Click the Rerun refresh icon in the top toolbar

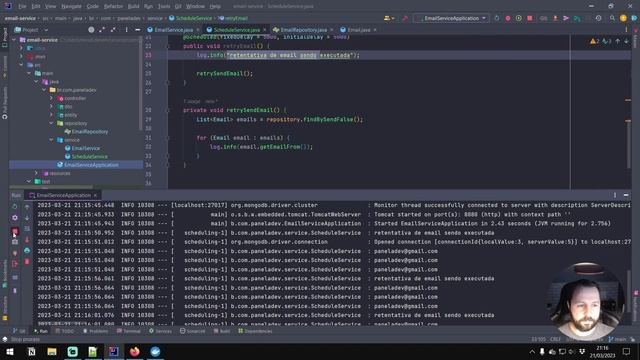(x=497, y=18)
